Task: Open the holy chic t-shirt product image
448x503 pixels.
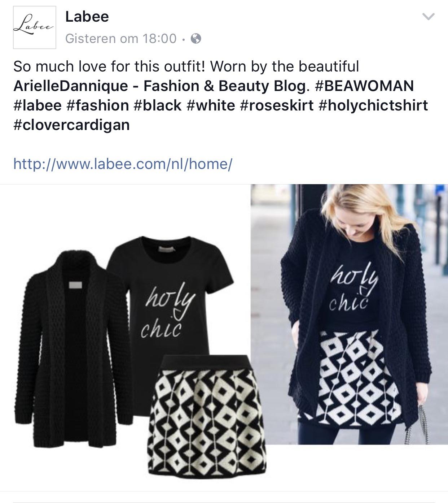Action: click(171, 294)
